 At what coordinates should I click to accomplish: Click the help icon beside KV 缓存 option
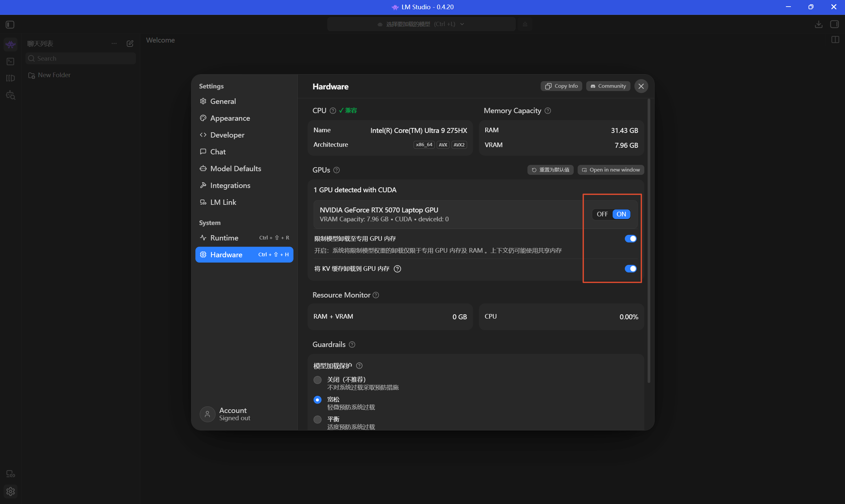397,269
